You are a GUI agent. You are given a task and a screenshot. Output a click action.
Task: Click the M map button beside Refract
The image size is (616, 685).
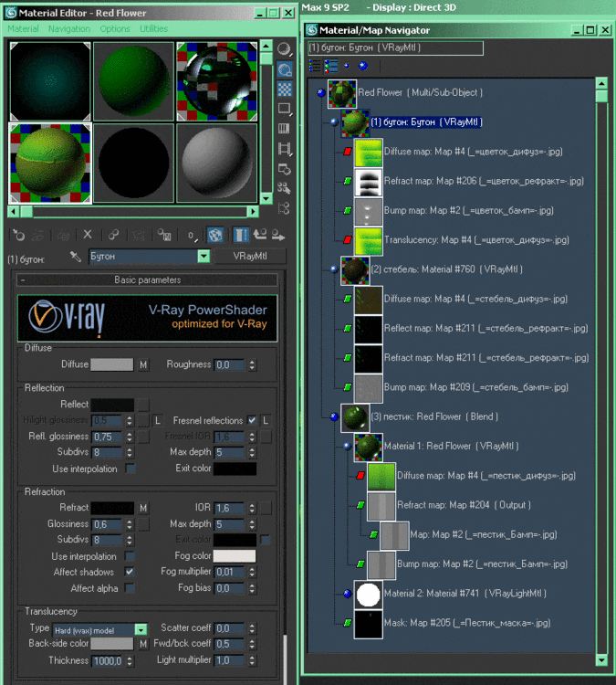point(143,508)
